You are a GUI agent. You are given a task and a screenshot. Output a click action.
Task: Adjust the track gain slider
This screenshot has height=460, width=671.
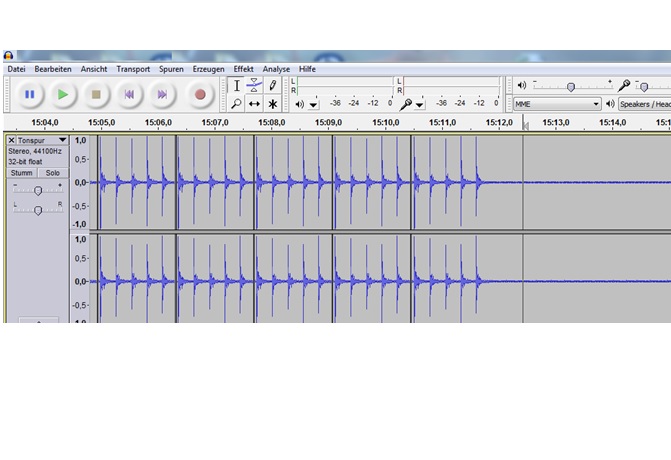(x=38, y=189)
